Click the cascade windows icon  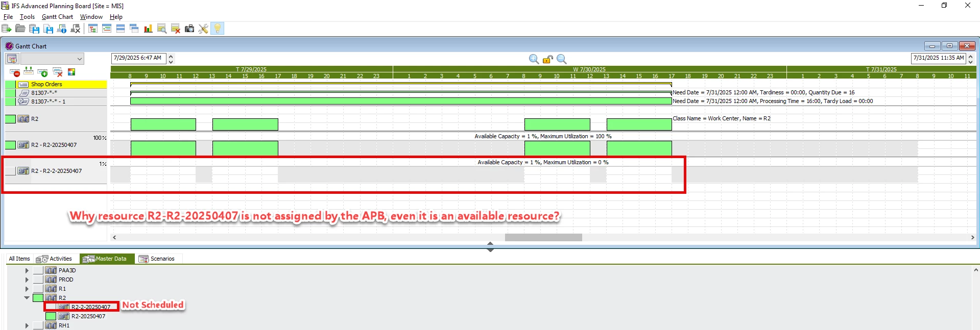click(134, 29)
